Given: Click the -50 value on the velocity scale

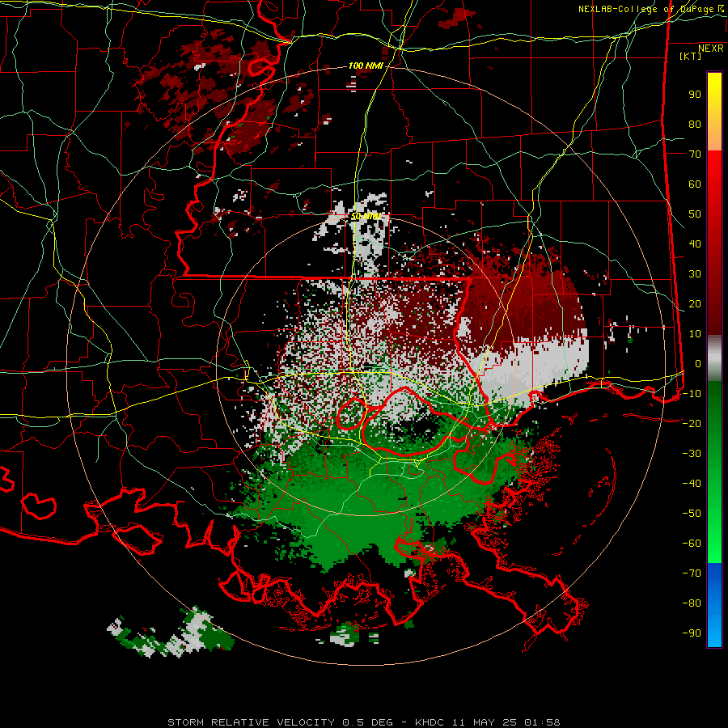Looking at the screenshot, I should 692,514.
